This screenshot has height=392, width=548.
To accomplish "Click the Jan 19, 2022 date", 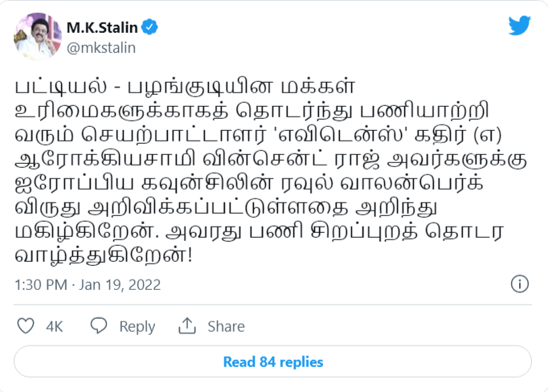I will (x=121, y=285).
